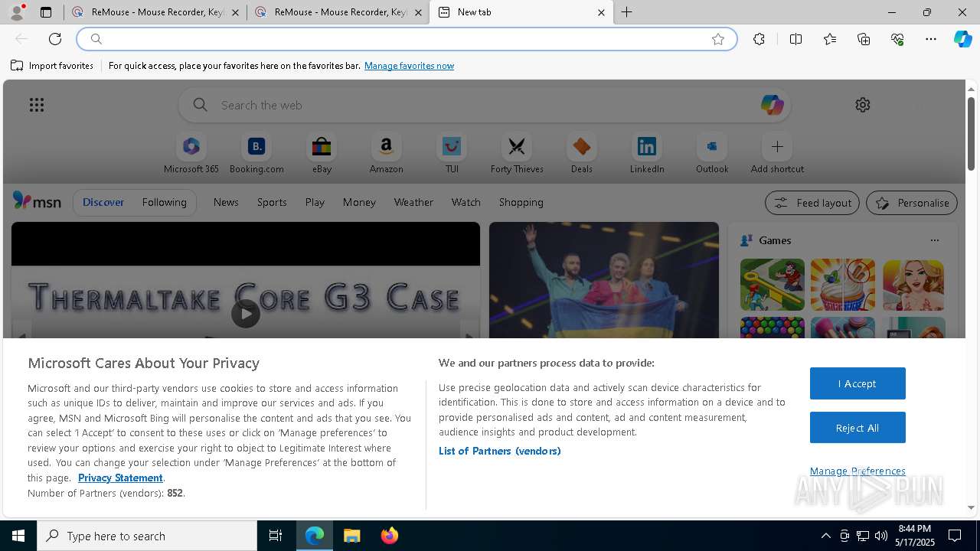Open the Extensions puzzle icon
The width and height of the screenshot is (980, 551).
point(759,39)
